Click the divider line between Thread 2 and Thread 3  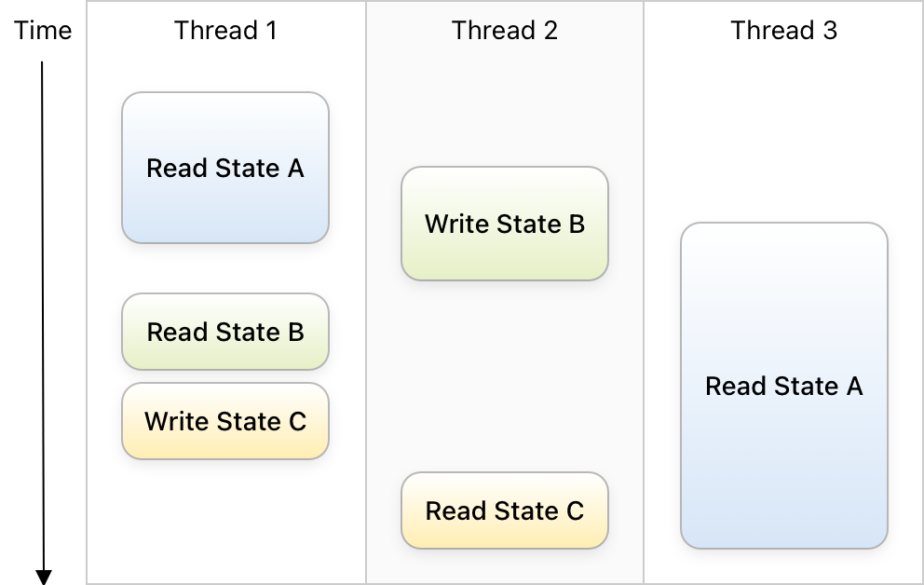(x=644, y=292)
